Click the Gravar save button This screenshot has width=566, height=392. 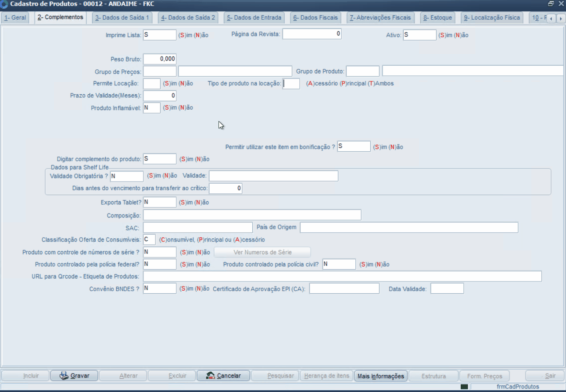coord(74,376)
